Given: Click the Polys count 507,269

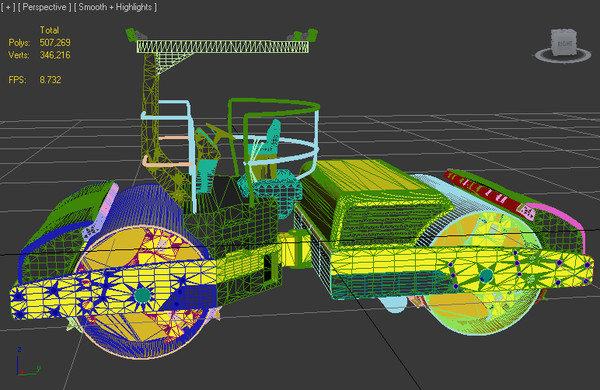Looking at the screenshot, I should tap(55, 42).
